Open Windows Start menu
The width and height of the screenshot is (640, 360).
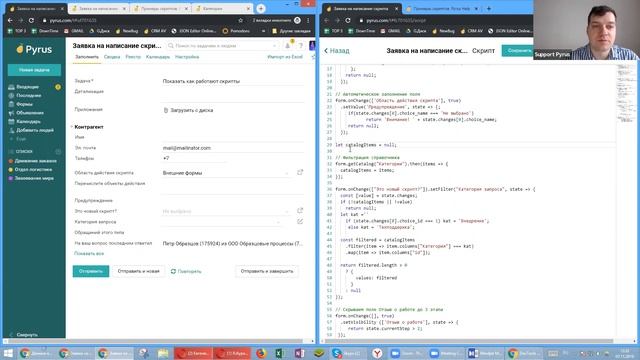[x=8, y=353]
